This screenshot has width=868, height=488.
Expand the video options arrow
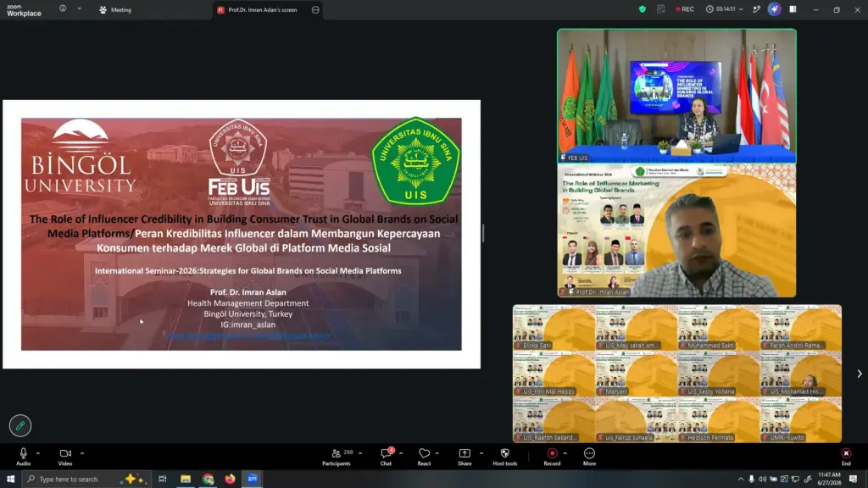click(x=82, y=454)
